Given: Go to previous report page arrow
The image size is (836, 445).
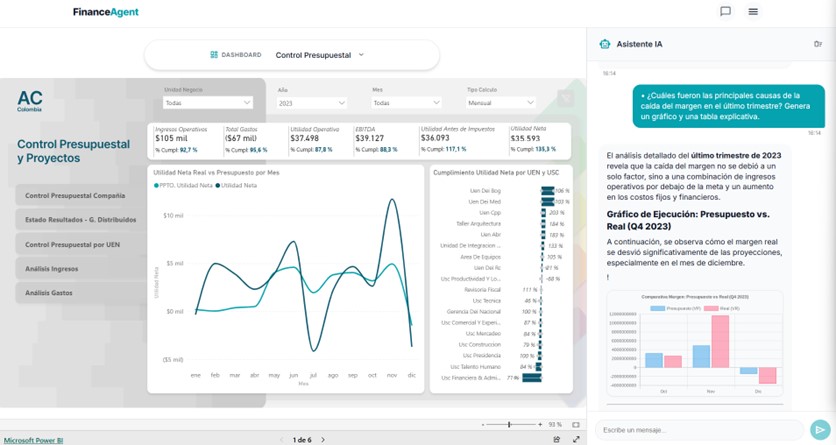Looking at the screenshot, I should pos(282,439).
